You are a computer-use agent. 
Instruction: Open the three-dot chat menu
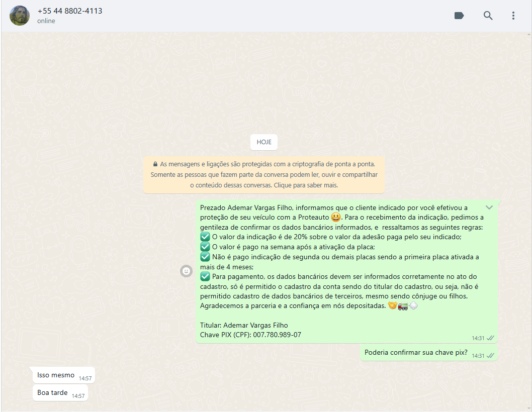(513, 16)
